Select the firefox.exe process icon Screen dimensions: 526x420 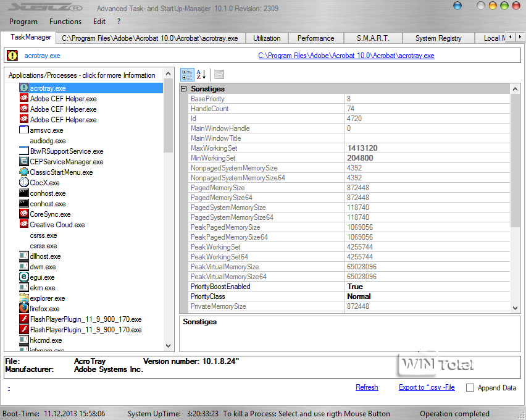pyautogui.click(x=24, y=309)
